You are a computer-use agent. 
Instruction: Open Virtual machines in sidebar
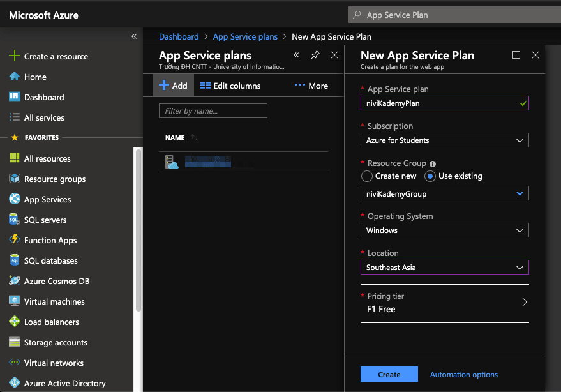[54, 301]
